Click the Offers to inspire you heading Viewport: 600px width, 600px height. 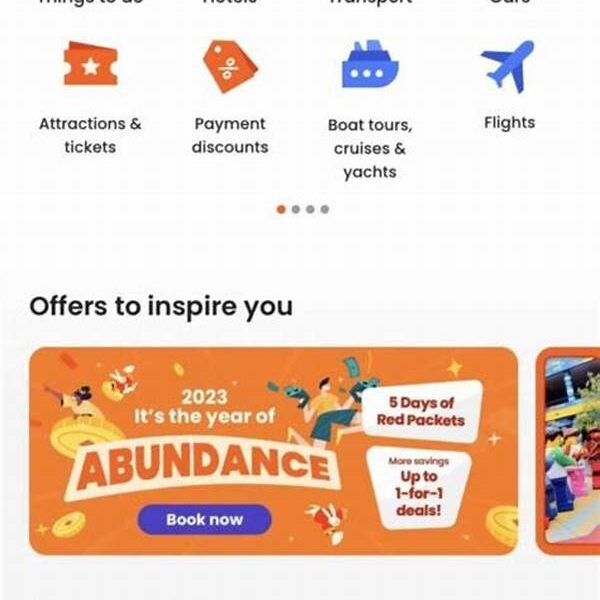click(x=161, y=307)
